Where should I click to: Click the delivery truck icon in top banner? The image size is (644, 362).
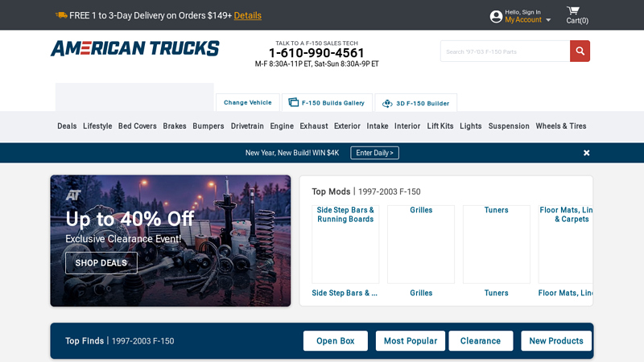pyautogui.click(x=61, y=15)
